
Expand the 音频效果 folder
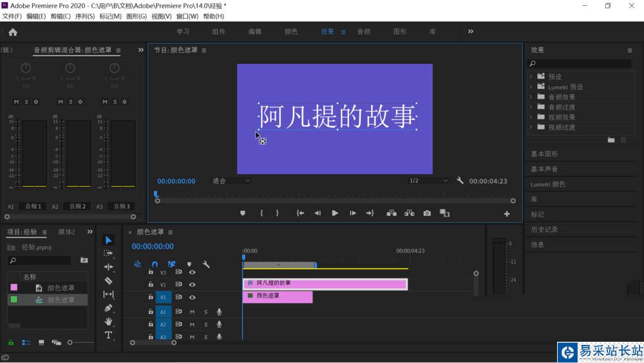pyautogui.click(x=531, y=97)
